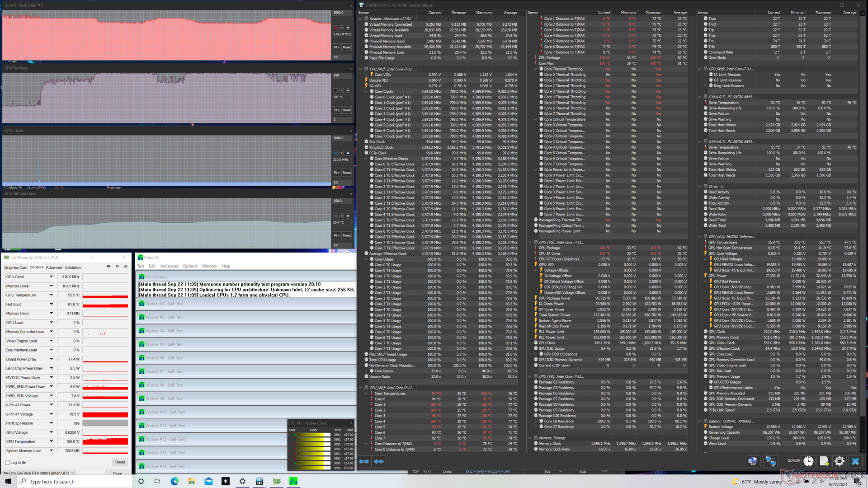The image size is (868, 488).
Task: Click GPU-Z screenshot camera icon
Action: (108, 267)
